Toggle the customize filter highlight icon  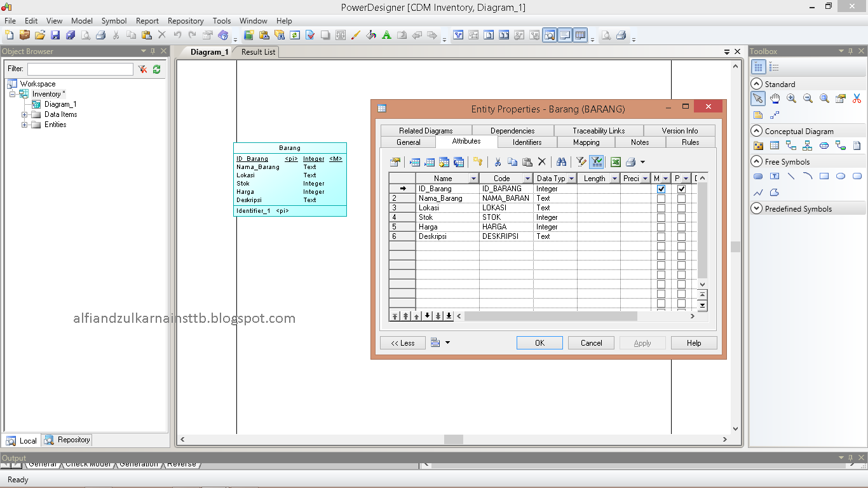pos(596,161)
